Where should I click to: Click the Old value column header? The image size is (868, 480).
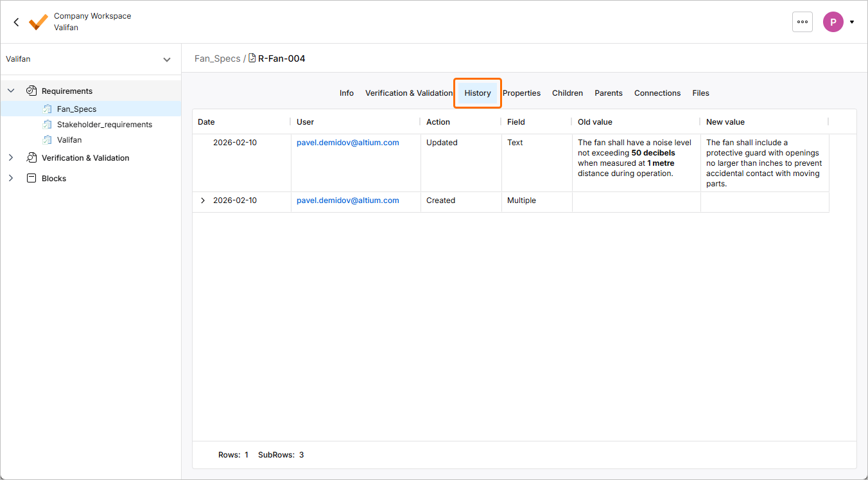(595, 122)
